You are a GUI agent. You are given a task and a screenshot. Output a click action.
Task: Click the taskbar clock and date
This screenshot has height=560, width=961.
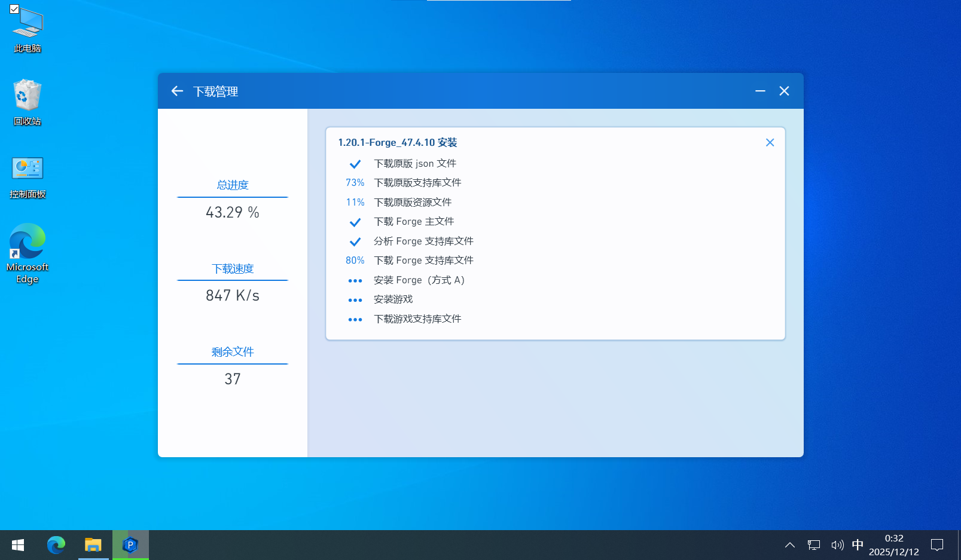pos(894,545)
